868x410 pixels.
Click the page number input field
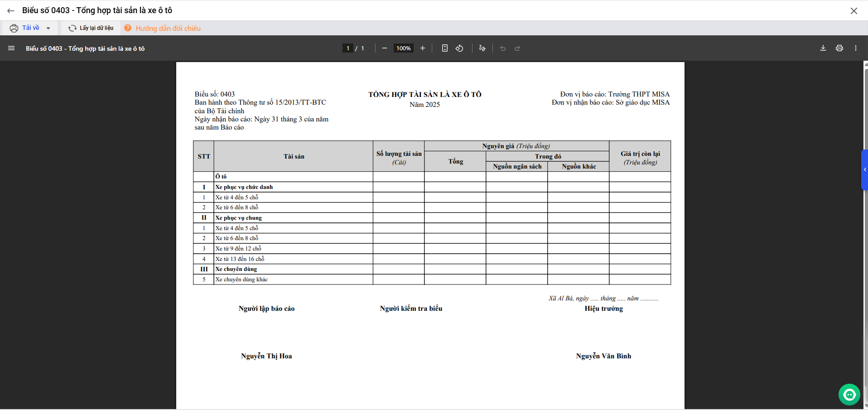pos(348,48)
